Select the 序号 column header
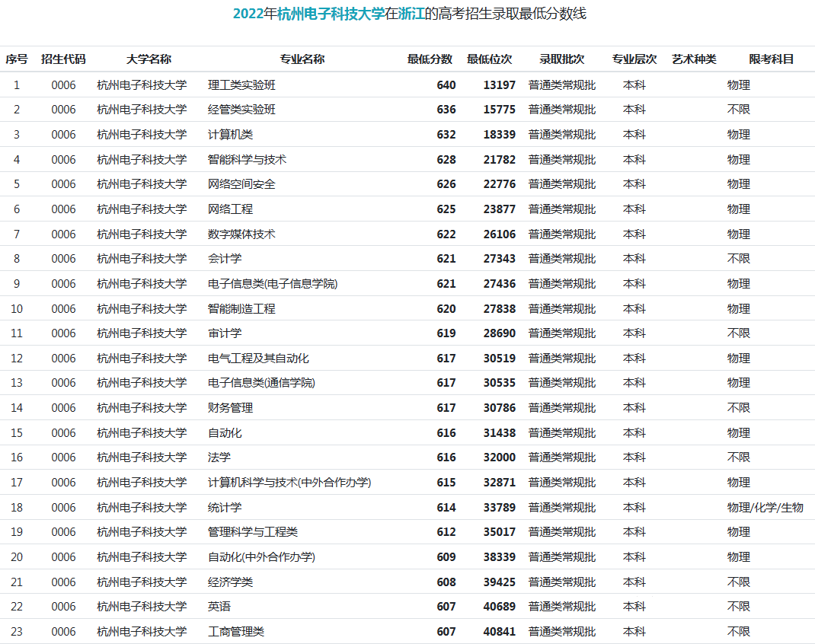The width and height of the screenshot is (815, 644). [x=17, y=59]
